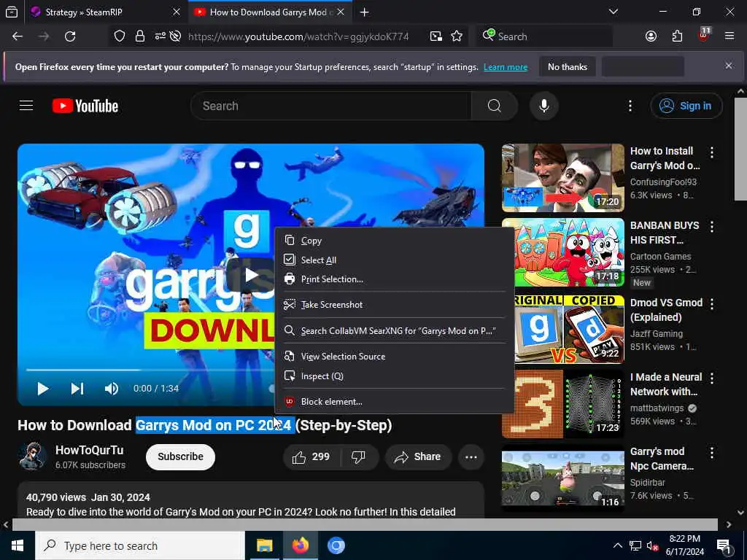Choose Select All in the context menu
747x560 pixels.
(x=395, y=260)
